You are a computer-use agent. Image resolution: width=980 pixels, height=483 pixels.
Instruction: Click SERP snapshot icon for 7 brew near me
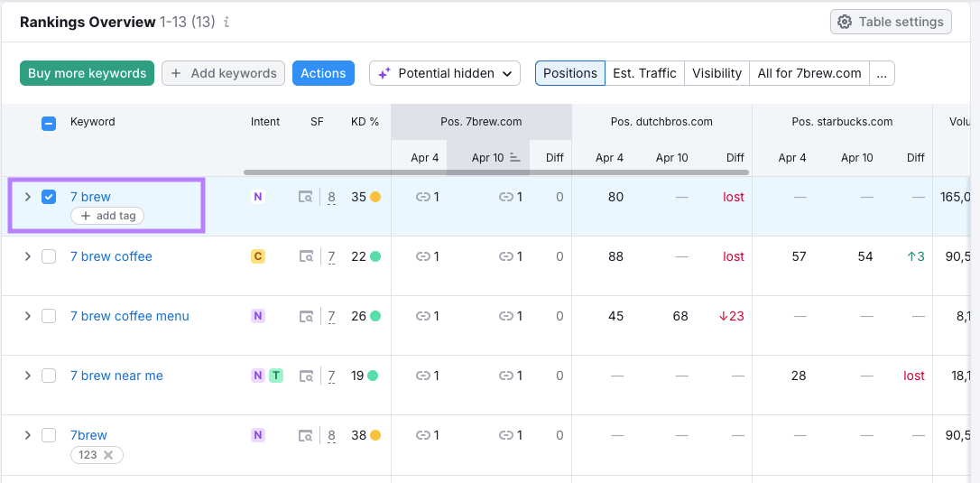pyautogui.click(x=306, y=376)
